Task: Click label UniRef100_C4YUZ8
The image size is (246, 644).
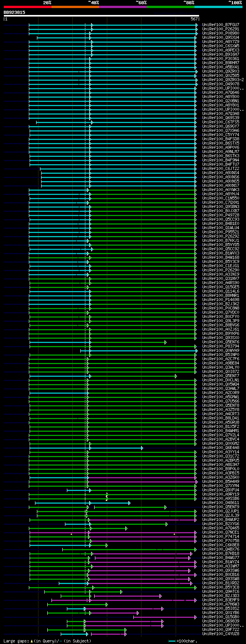Action: (x=221, y=634)
